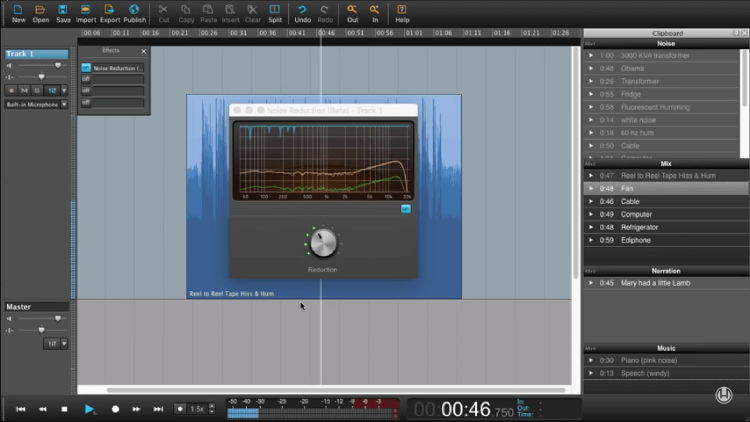Select 'Piano (pink noise)' in Music list
The image size is (750, 422).
[666, 360]
